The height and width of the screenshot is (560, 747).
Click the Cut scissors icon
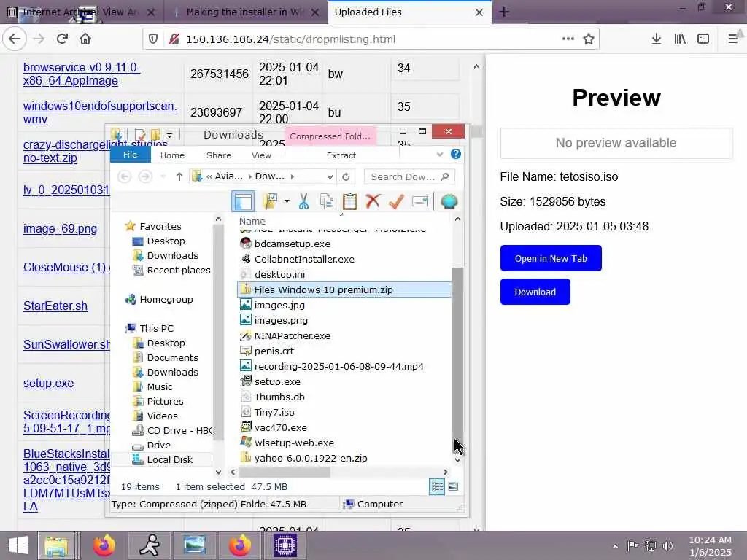click(x=303, y=201)
